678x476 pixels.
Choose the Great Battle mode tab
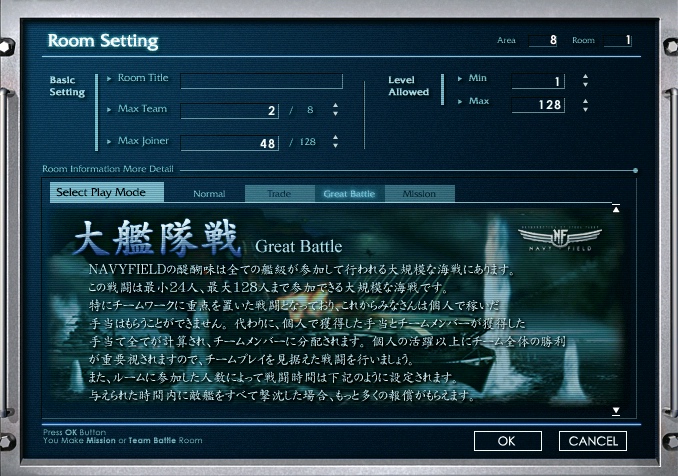[349, 194]
